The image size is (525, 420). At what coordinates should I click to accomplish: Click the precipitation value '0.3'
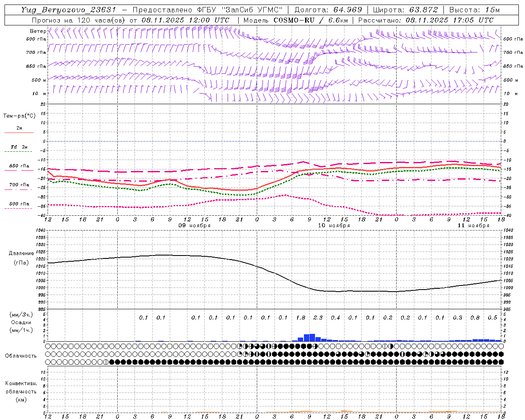(x=458, y=318)
